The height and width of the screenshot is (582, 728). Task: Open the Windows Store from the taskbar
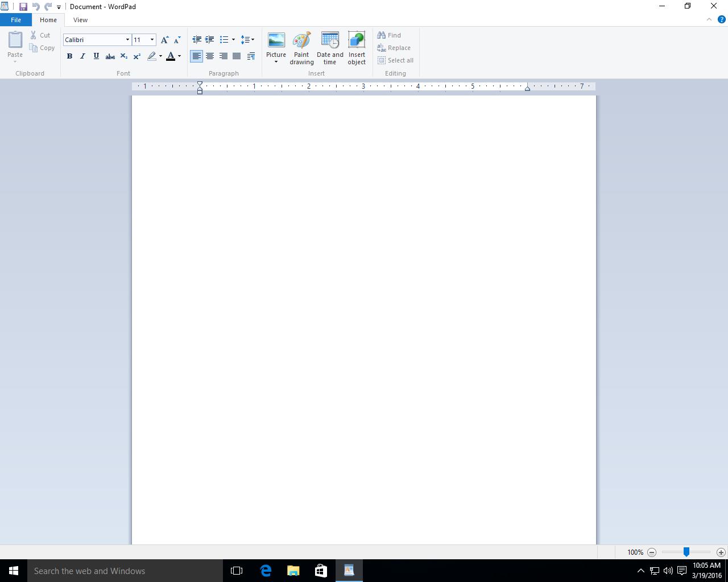[x=321, y=571]
